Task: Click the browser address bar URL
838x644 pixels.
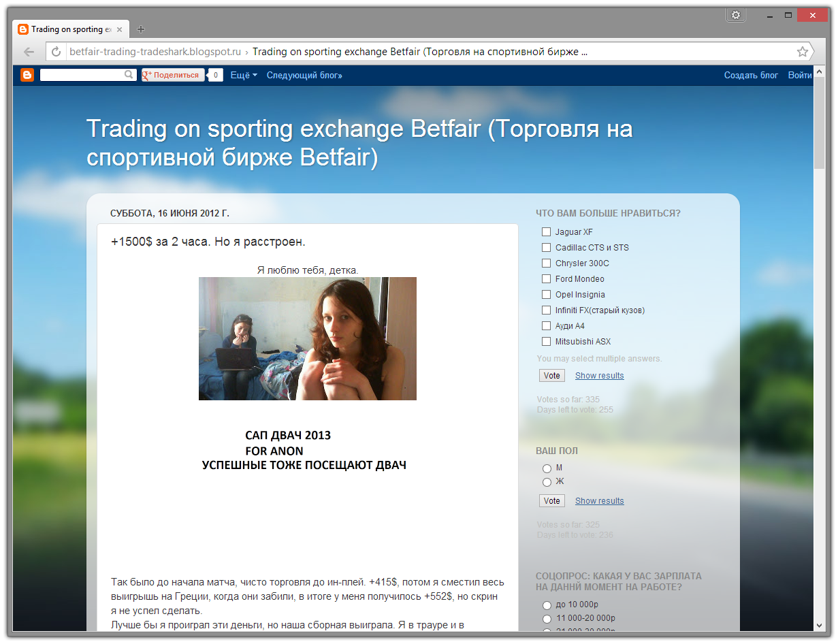Action: pos(155,52)
